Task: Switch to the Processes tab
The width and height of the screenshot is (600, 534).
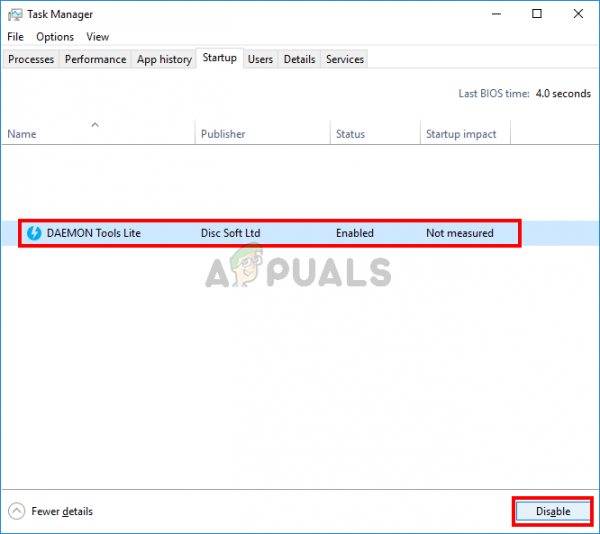Action: tap(31, 59)
